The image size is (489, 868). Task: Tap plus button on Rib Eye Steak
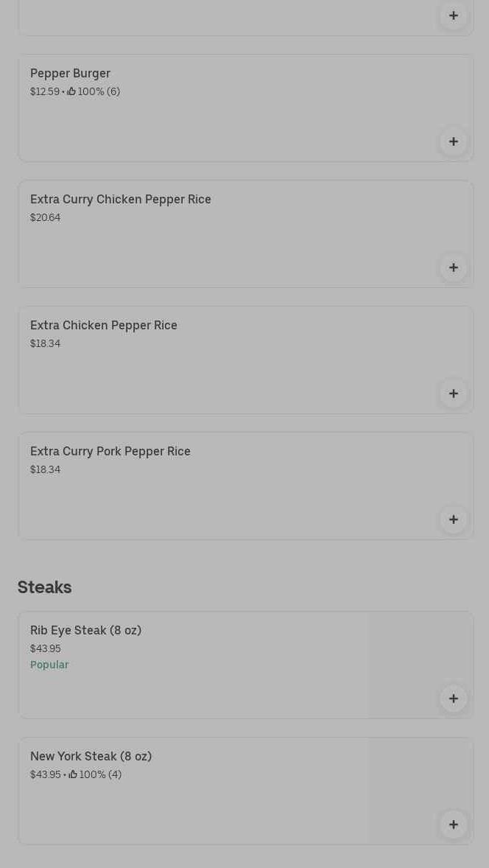click(x=454, y=699)
